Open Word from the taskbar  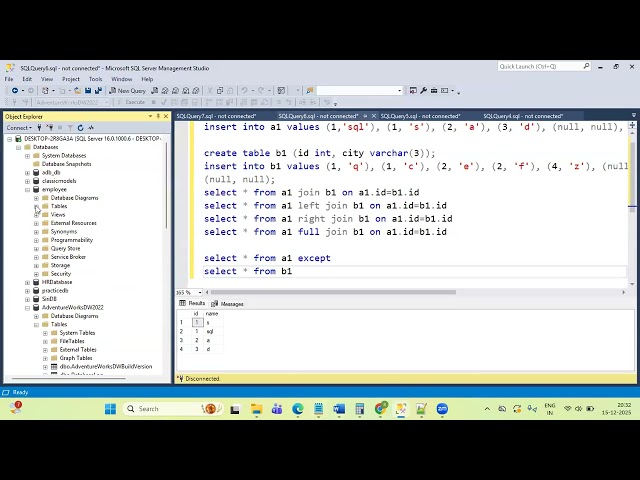point(339,409)
